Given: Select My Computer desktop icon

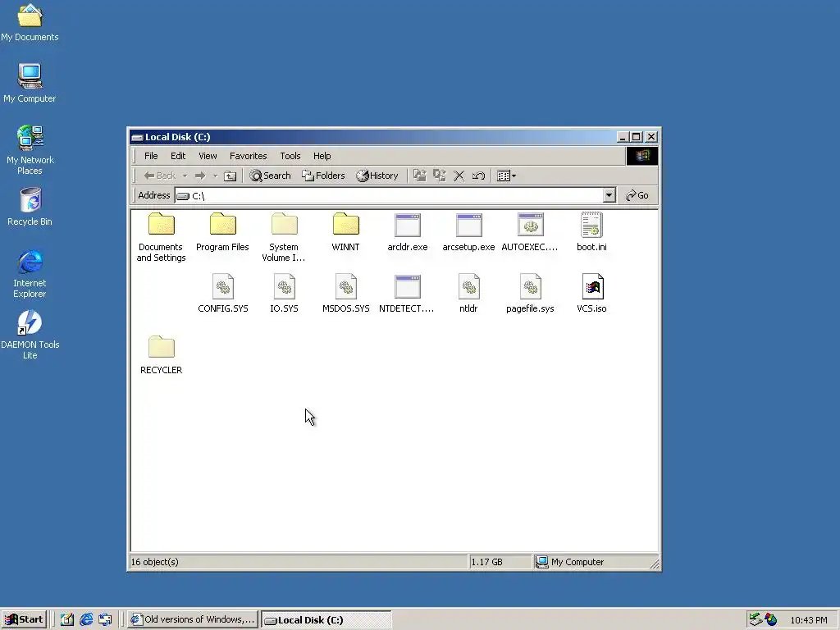Looking at the screenshot, I should click(30, 84).
